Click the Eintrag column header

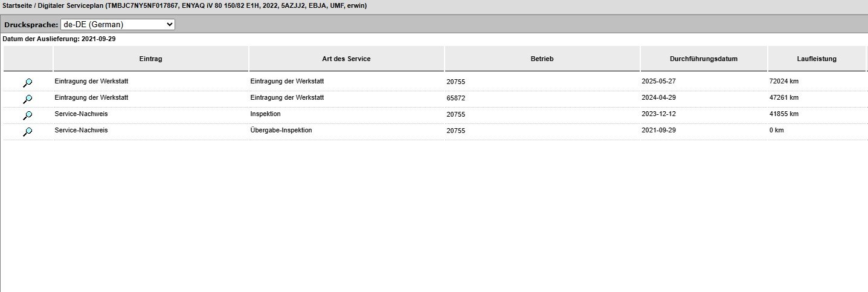(x=150, y=59)
